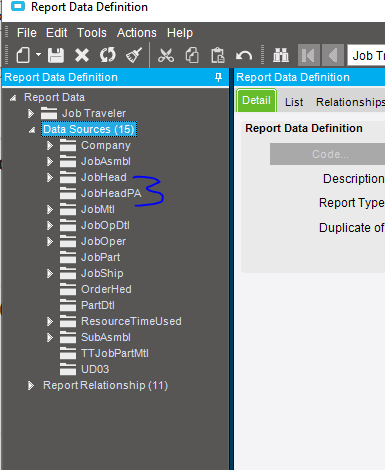Click the PartDtl folder icon
The height and width of the screenshot is (470, 385).
tap(68, 305)
